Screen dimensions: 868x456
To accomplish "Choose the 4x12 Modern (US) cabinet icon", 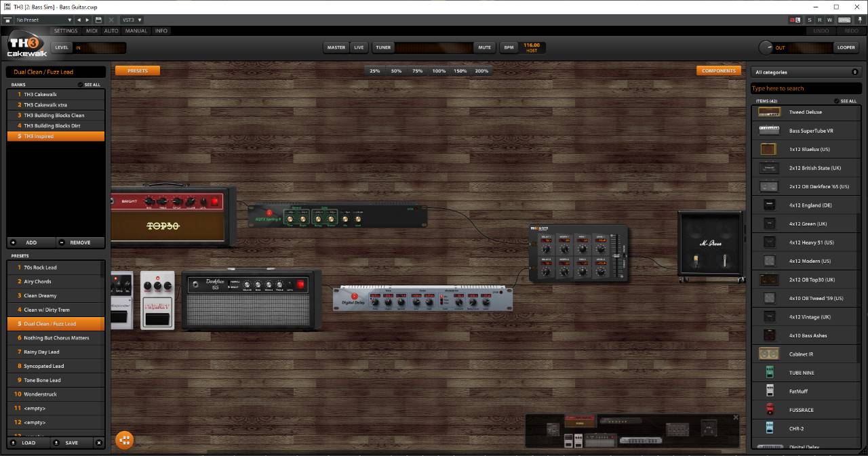I will point(769,261).
